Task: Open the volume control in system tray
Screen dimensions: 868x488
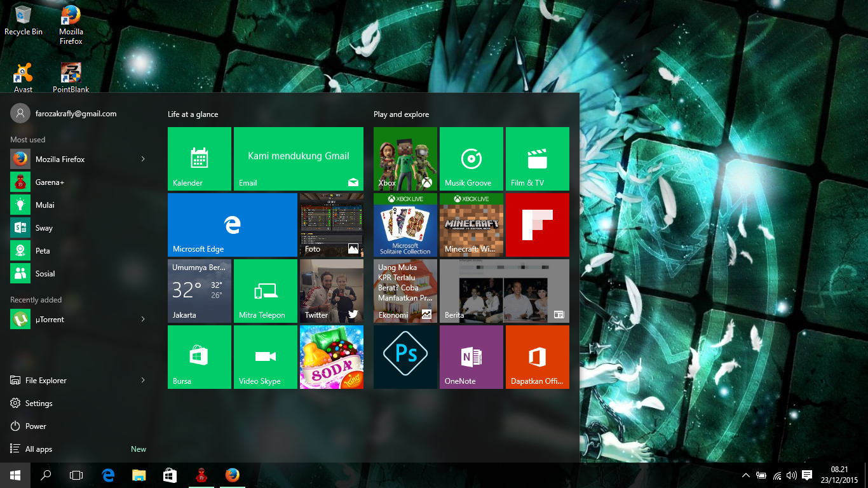Action: pos(791,475)
